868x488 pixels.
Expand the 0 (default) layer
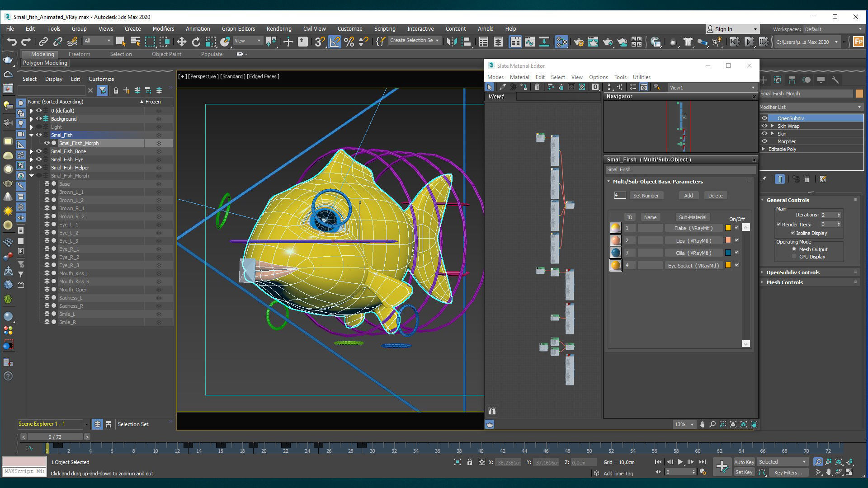click(32, 111)
